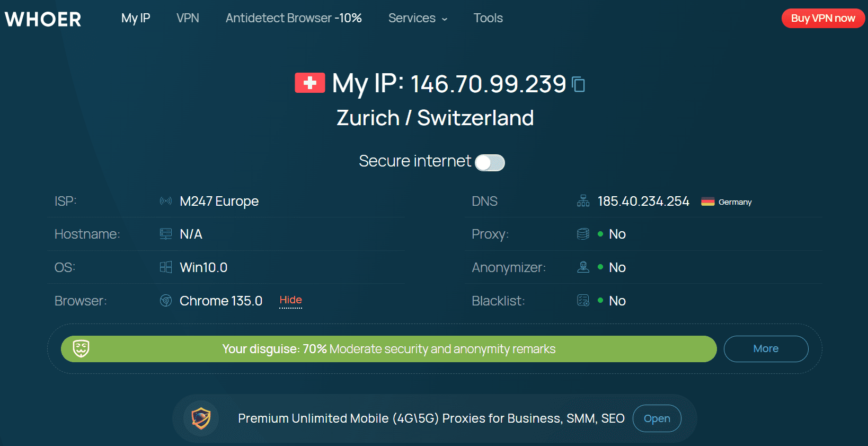Viewport: 868px width, 446px height.
Task: Click the disguise mask icon in the green bar
Action: [x=81, y=348]
